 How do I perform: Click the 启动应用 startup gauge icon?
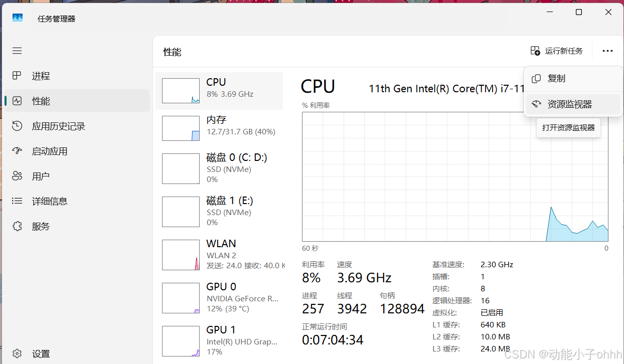tap(17, 151)
